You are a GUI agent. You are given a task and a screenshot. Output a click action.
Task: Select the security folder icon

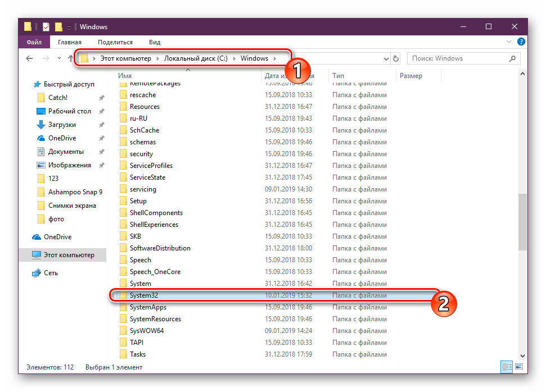coord(123,154)
